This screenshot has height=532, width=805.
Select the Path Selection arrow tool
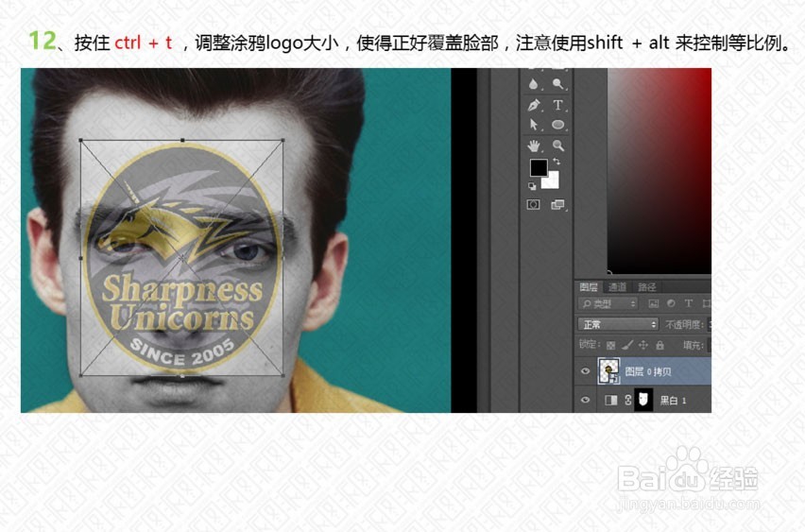pyautogui.click(x=534, y=125)
